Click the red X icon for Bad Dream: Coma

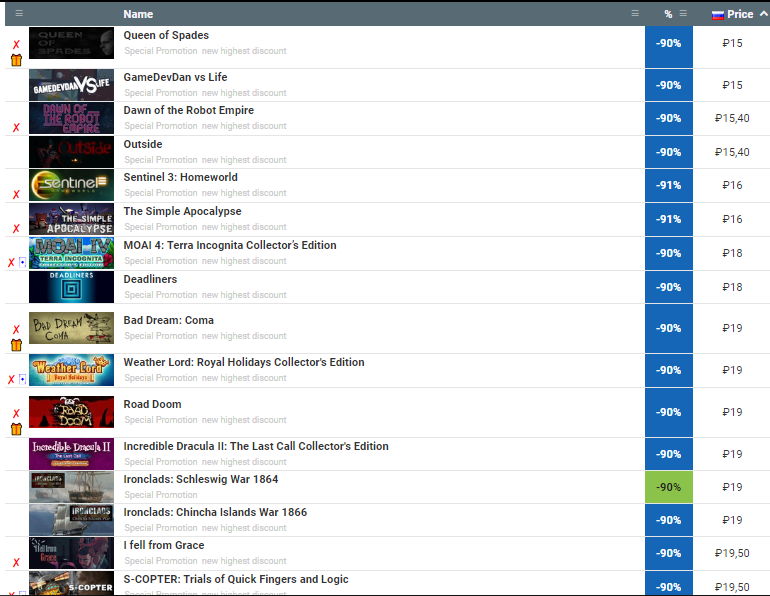[x=16, y=329]
